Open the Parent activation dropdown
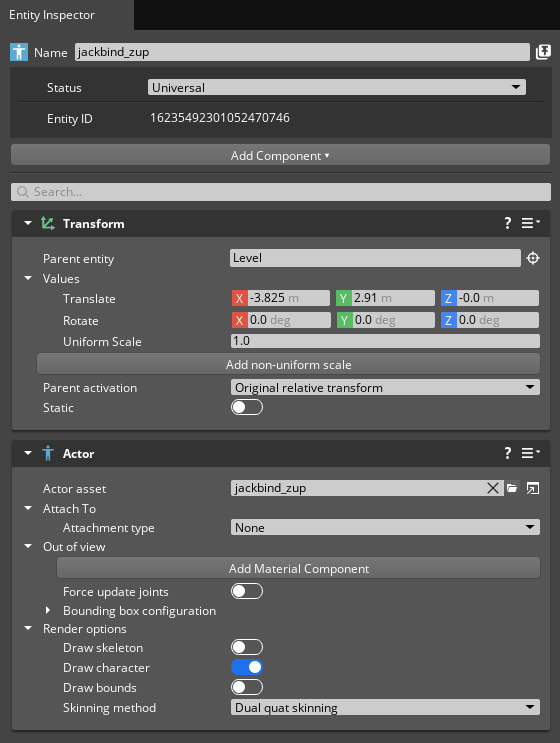 point(385,388)
